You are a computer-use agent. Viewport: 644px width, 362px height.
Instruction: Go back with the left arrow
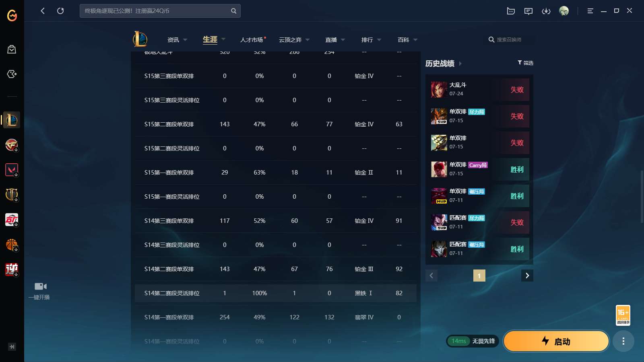point(43,11)
